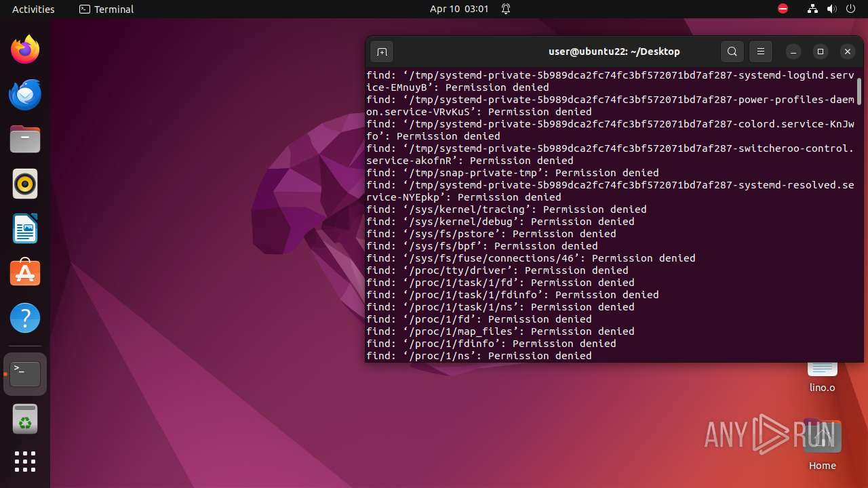Minimize the terminal window

[793, 52]
